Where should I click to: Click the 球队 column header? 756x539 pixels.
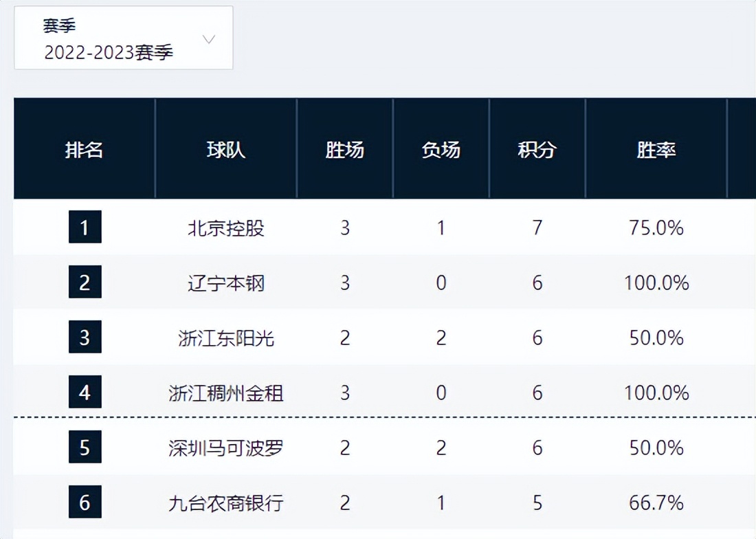pos(226,149)
